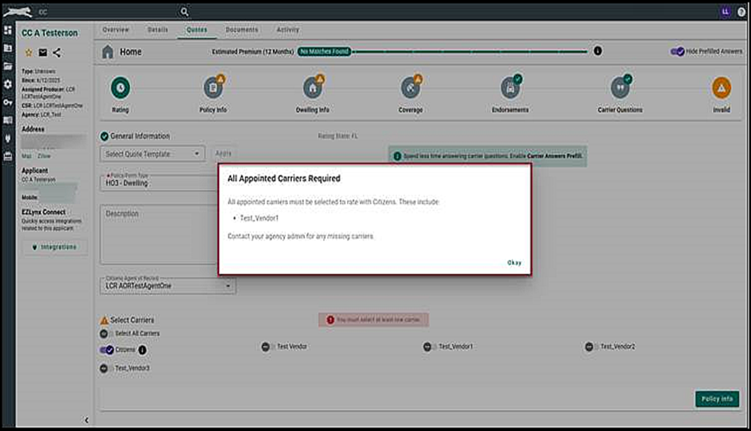The height and width of the screenshot is (431, 751).
Task: Click the CC A Testerson applicant name
Action: point(49,33)
